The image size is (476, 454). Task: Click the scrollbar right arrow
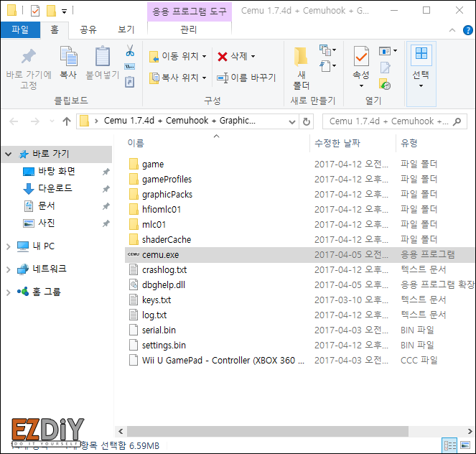click(x=470, y=431)
